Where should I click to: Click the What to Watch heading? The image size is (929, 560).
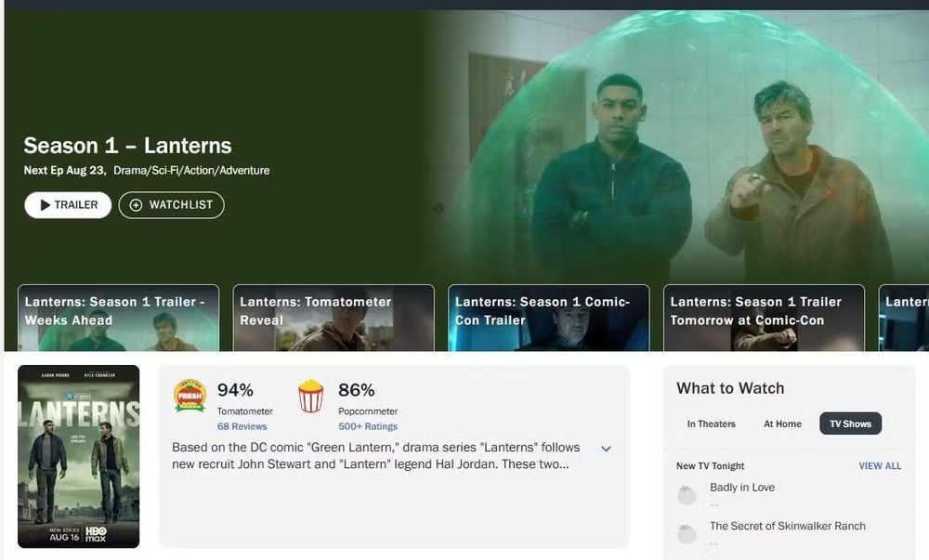[730, 388]
